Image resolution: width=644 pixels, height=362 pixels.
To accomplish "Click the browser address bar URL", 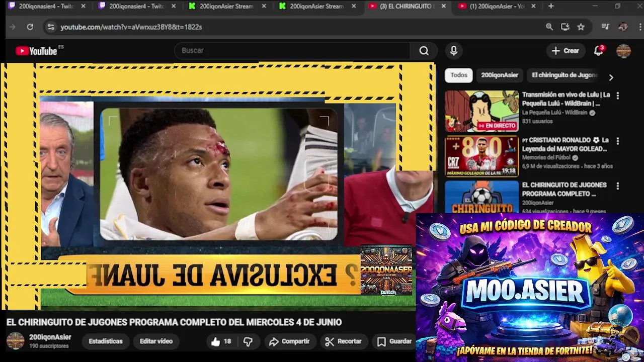I will click(x=131, y=27).
